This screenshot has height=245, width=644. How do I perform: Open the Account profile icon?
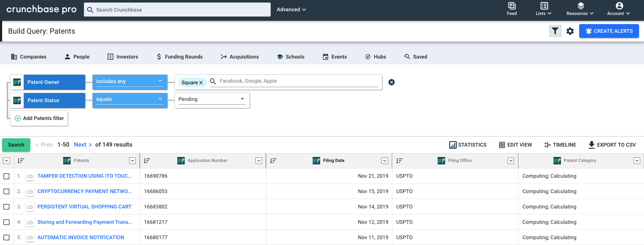(x=619, y=6)
